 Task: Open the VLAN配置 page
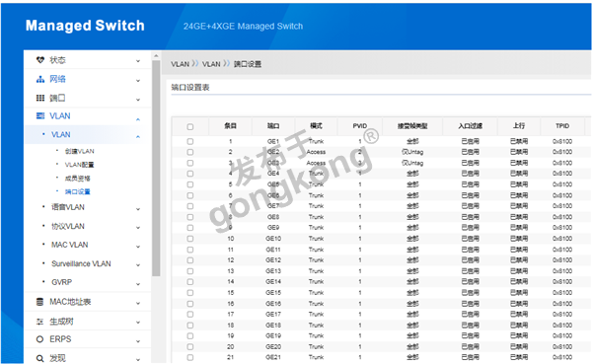tap(79, 165)
